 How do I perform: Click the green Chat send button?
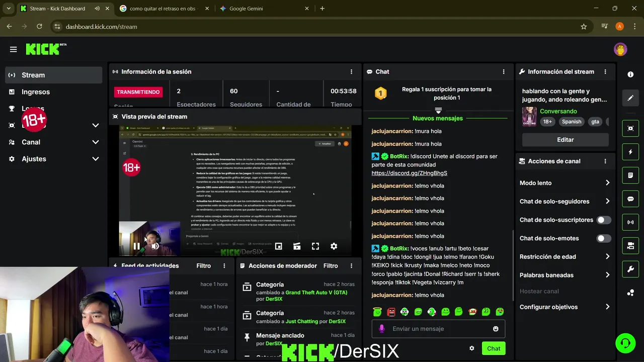(494, 348)
